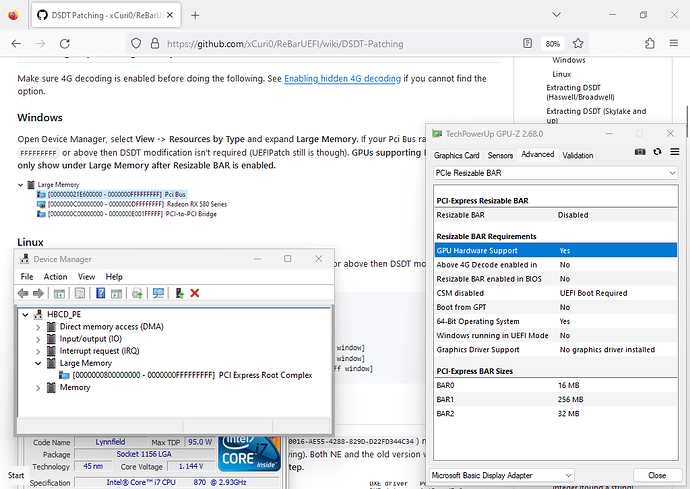Expand Memory node in Device Manager

point(38,388)
